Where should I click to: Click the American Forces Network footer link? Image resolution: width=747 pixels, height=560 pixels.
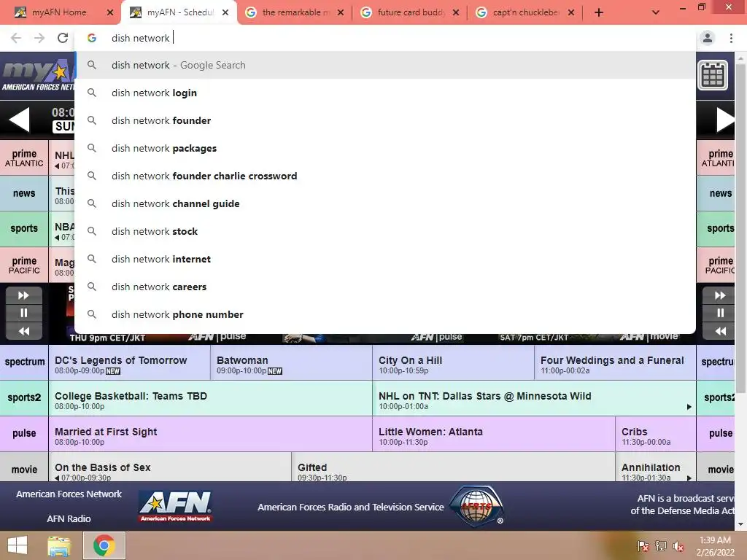pos(69,494)
